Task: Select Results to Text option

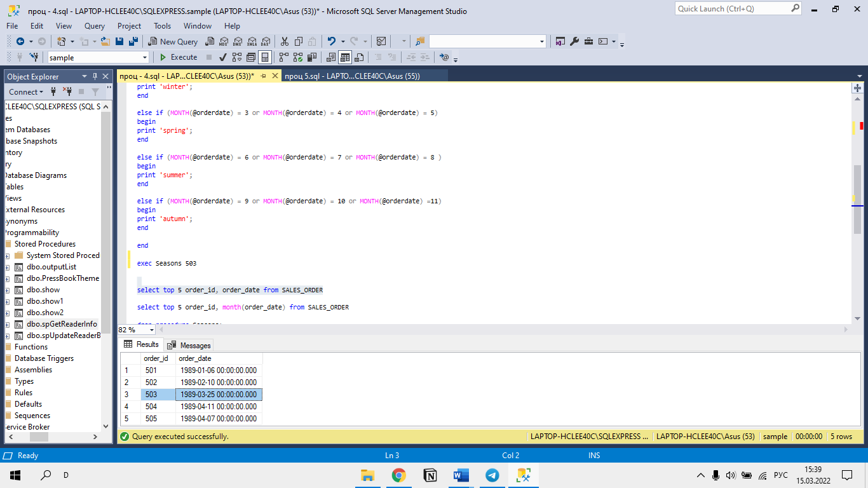Action: [x=331, y=57]
